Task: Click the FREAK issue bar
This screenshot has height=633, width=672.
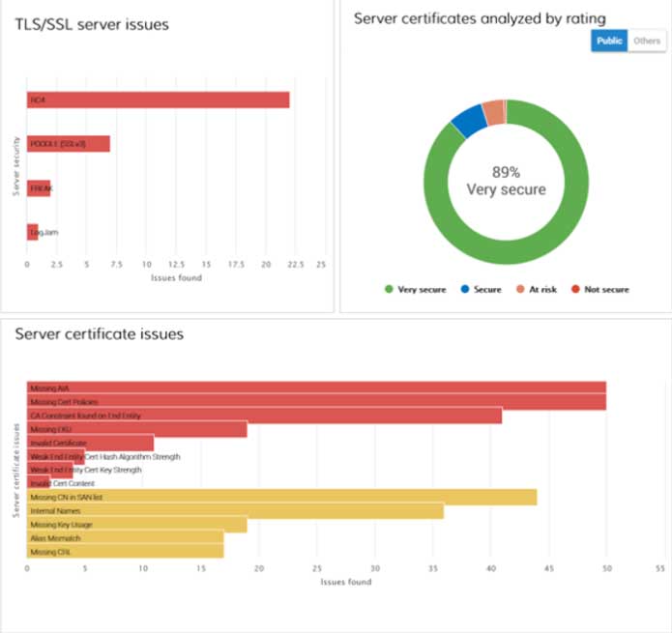Action: click(39, 188)
